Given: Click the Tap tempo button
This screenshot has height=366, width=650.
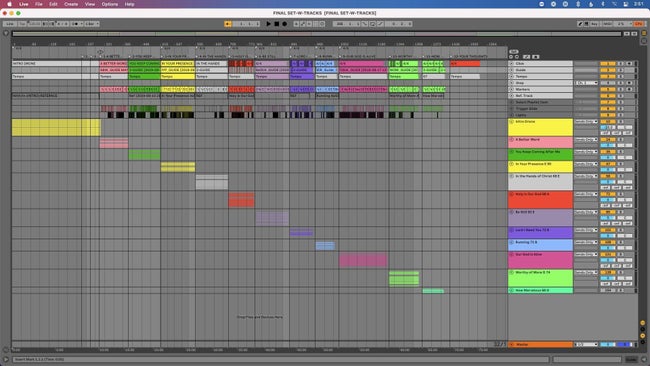Looking at the screenshot, I should tap(22, 24).
